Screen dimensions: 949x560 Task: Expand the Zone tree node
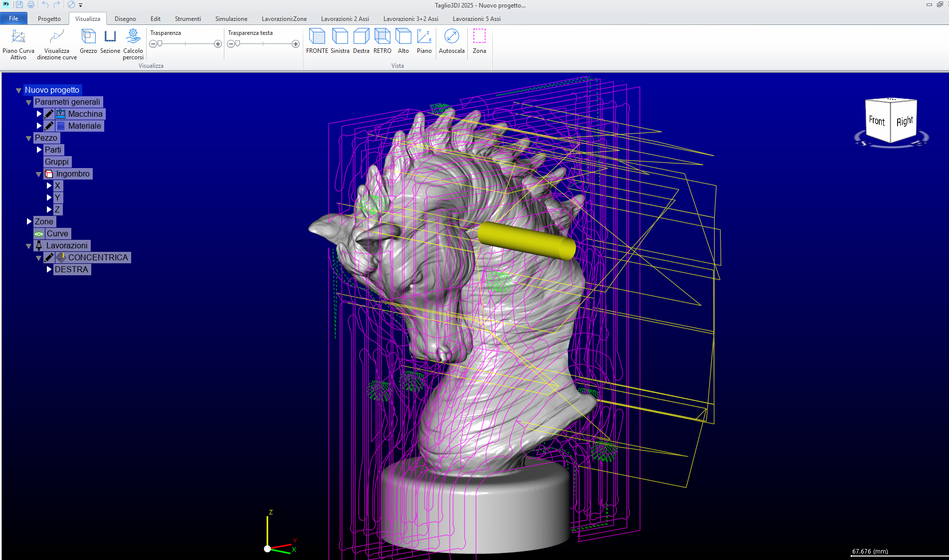click(29, 221)
